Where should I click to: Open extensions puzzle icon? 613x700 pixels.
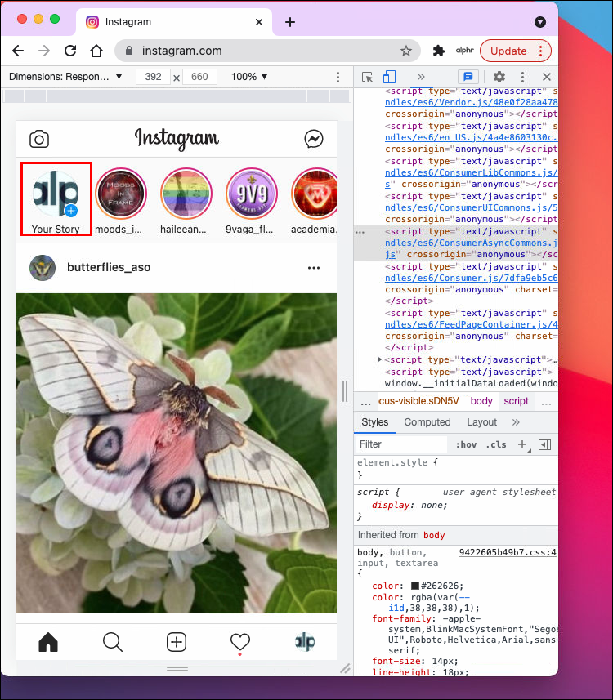pos(439,51)
